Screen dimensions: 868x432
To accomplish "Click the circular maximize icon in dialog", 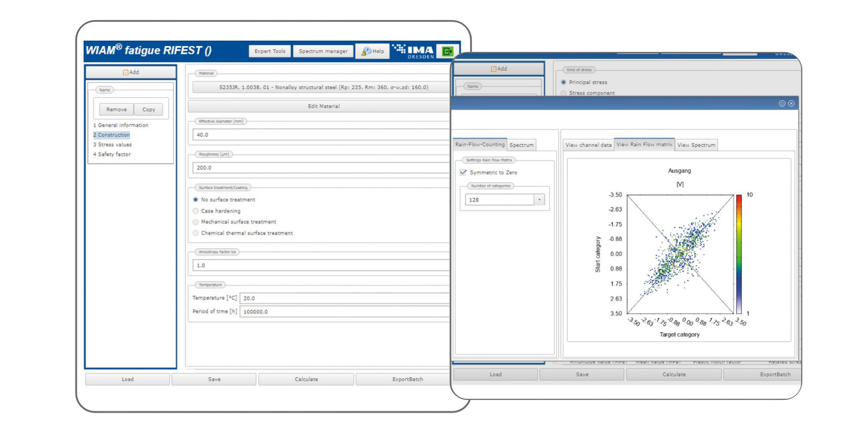I will pyautogui.click(x=782, y=103).
